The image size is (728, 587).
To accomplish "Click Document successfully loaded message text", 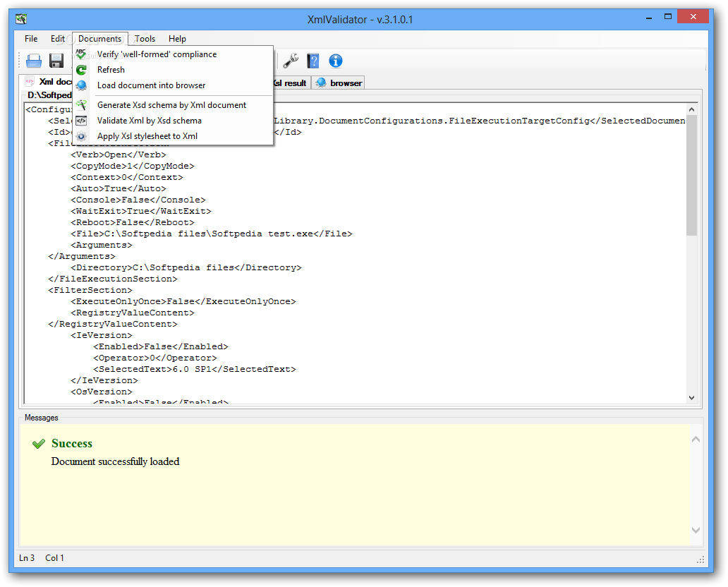I will pyautogui.click(x=115, y=461).
